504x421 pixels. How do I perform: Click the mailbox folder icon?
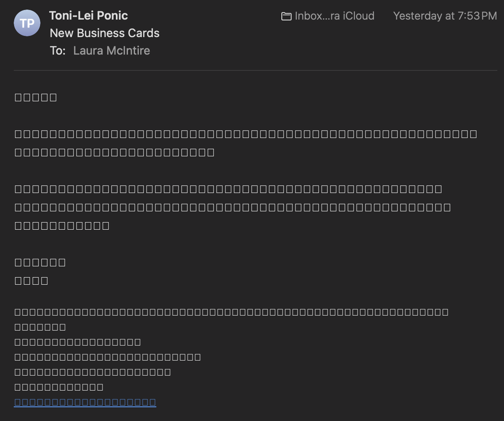point(286,16)
